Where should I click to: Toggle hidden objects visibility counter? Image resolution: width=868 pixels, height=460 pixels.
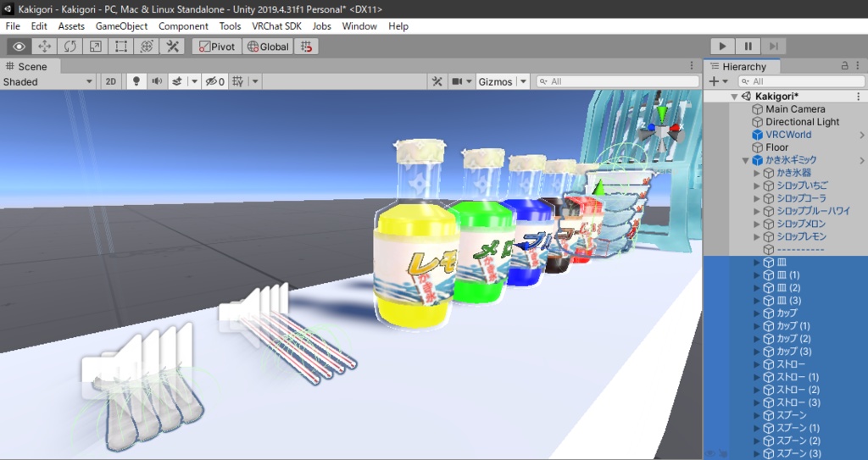[x=214, y=81]
